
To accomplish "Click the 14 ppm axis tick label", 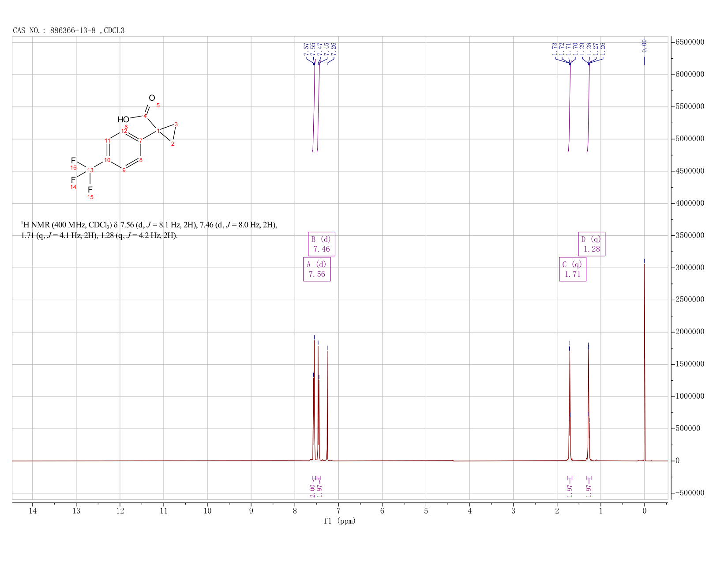I will [x=33, y=511].
